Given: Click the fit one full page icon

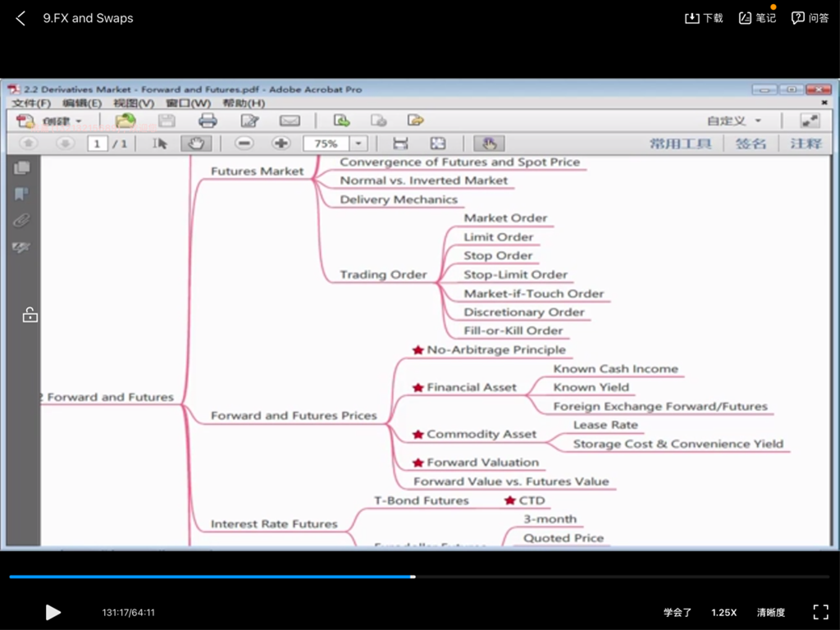Looking at the screenshot, I should tap(438, 143).
